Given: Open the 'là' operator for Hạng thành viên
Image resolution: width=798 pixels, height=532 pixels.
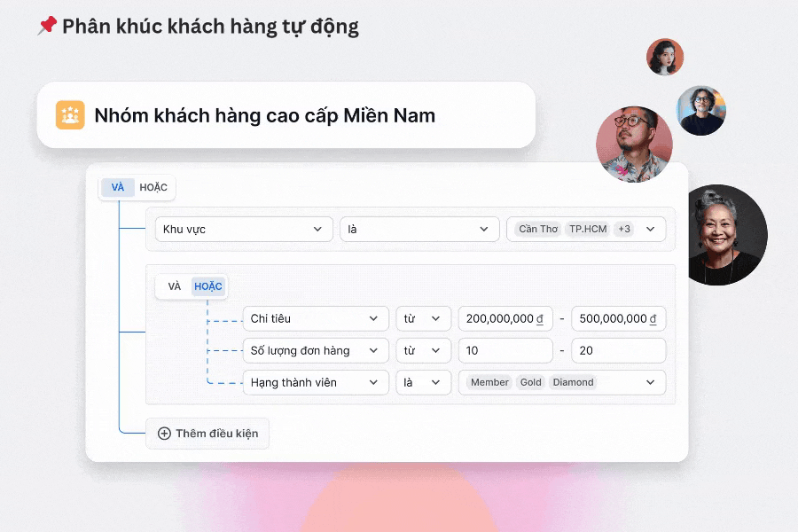Looking at the screenshot, I should click(x=424, y=382).
